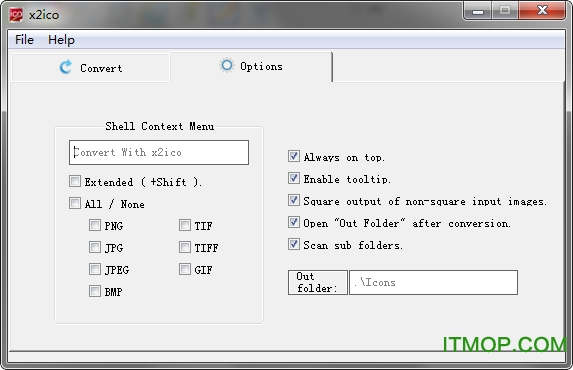
Task: Check the JPG format checkbox
Action: coord(95,247)
